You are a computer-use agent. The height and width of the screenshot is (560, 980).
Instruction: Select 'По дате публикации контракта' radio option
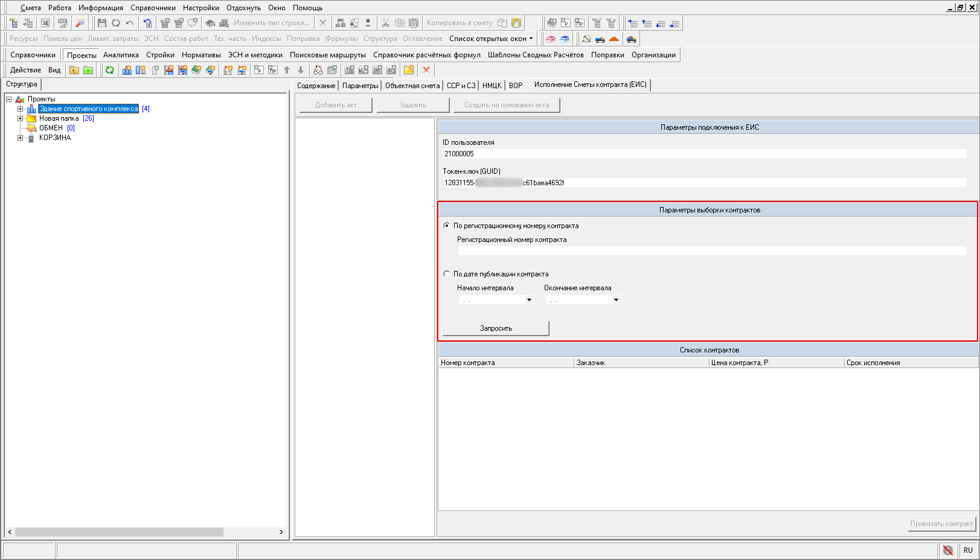pyautogui.click(x=447, y=274)
